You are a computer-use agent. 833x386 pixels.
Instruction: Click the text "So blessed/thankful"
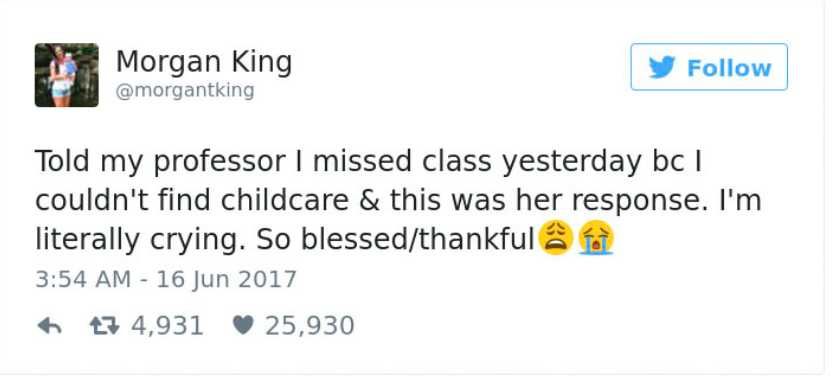coord(395,240)
